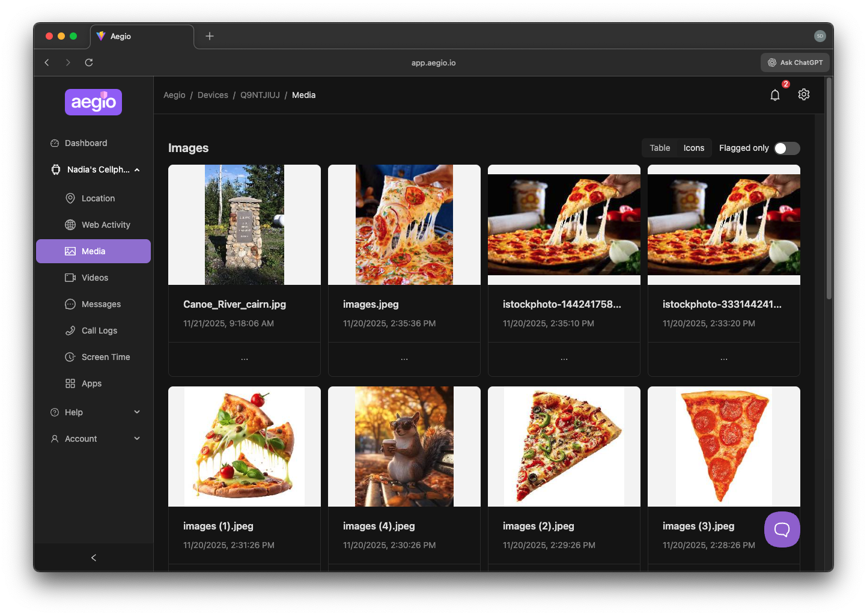
Task: Navigate to Devices via breadcrumb
Action: (x=213, y=95)
